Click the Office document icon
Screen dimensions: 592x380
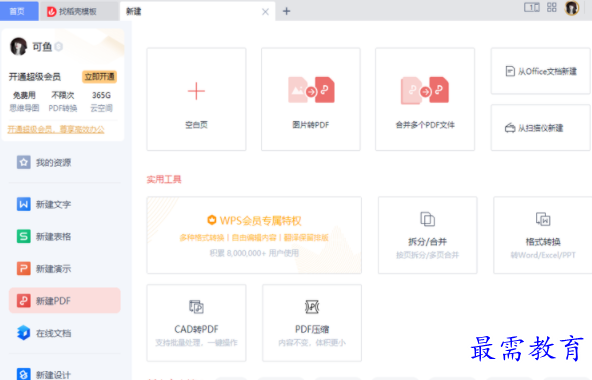(x=510, y=71)
